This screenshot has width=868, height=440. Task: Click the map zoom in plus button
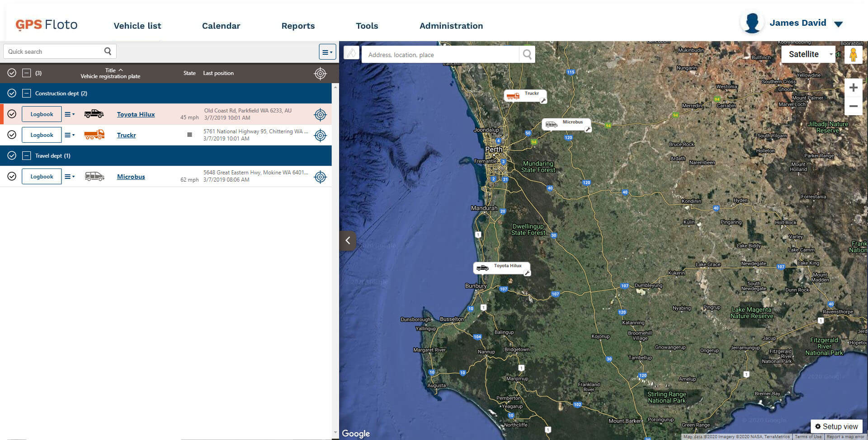[853, 88]
